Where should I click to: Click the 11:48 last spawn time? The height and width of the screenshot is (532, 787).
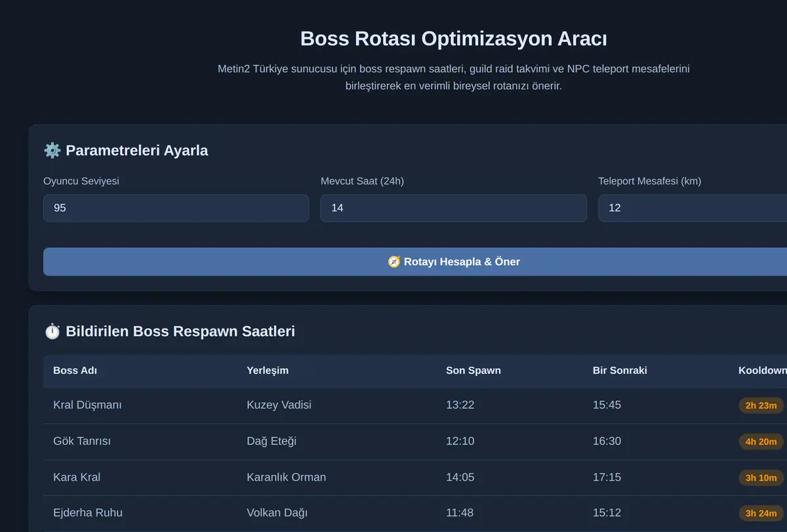460,512
